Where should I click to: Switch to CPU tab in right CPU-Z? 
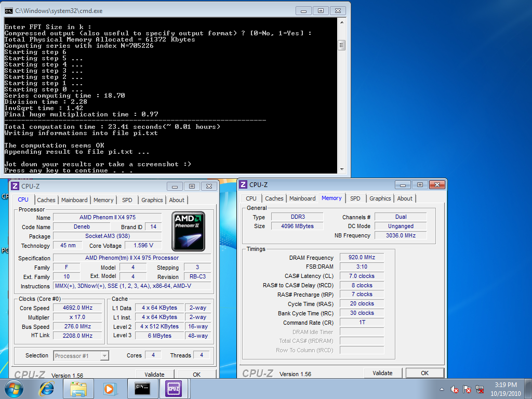(251, 198)
